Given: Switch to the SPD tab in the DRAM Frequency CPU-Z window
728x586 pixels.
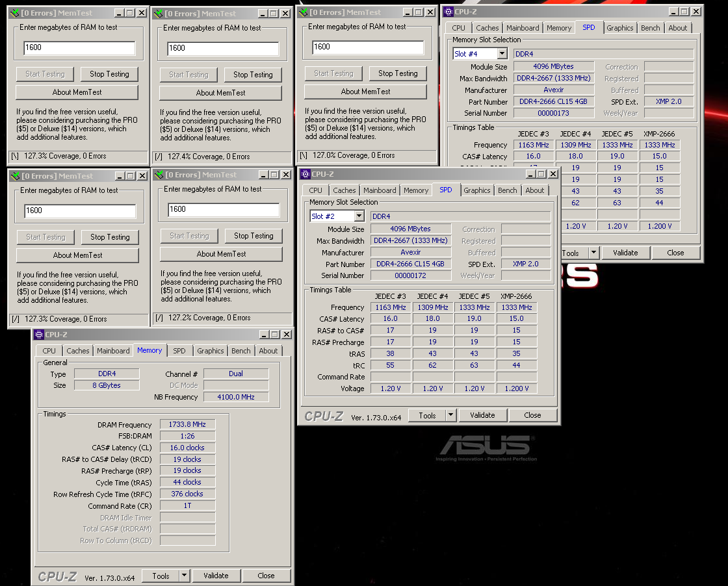Looking at the screenshot, I should click(179, 351).
